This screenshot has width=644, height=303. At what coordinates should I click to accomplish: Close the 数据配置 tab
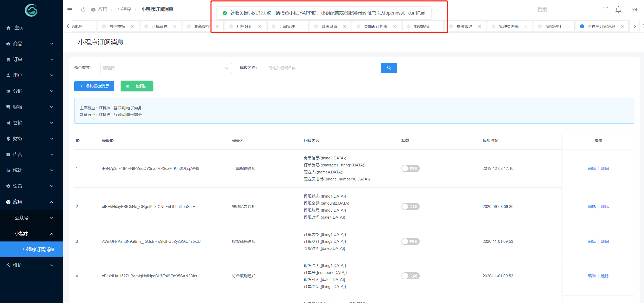pyautogui.click(x=437, y=26)
